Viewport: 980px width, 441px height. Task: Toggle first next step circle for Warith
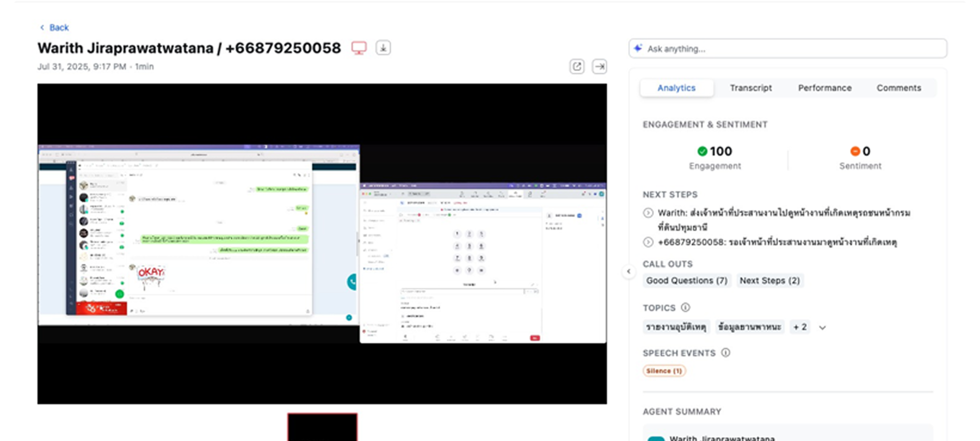coord(648,213)
